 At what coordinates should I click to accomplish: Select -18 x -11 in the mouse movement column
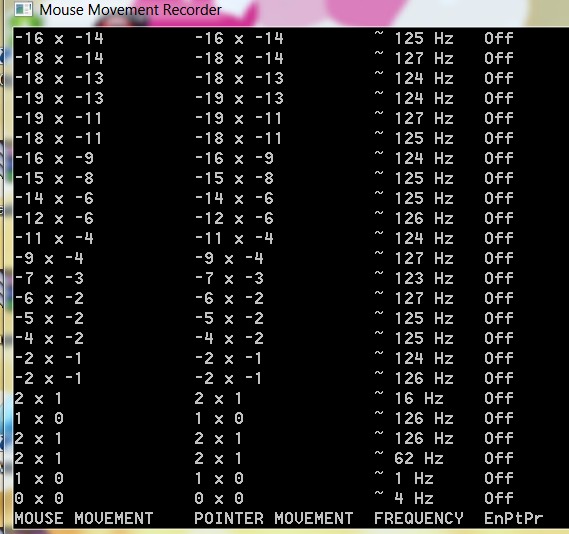point(59,138)
